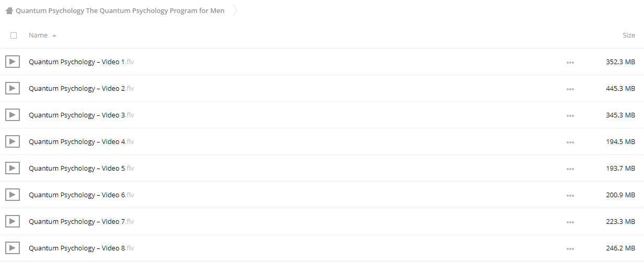Image resolution: width=644 pixels, height=263 pixels.
Task: Select the play icon for Video 4.flv
Action: click(x=13, y=141)
